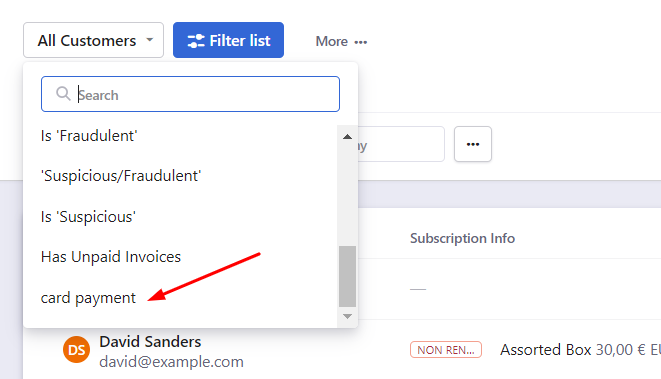Select the card payment saved filter

pyautogui.click(x=88, y=298)
